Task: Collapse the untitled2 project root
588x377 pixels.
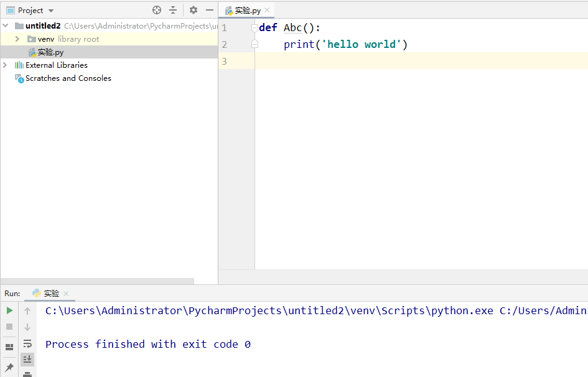Action: click(x=6, y=26)
